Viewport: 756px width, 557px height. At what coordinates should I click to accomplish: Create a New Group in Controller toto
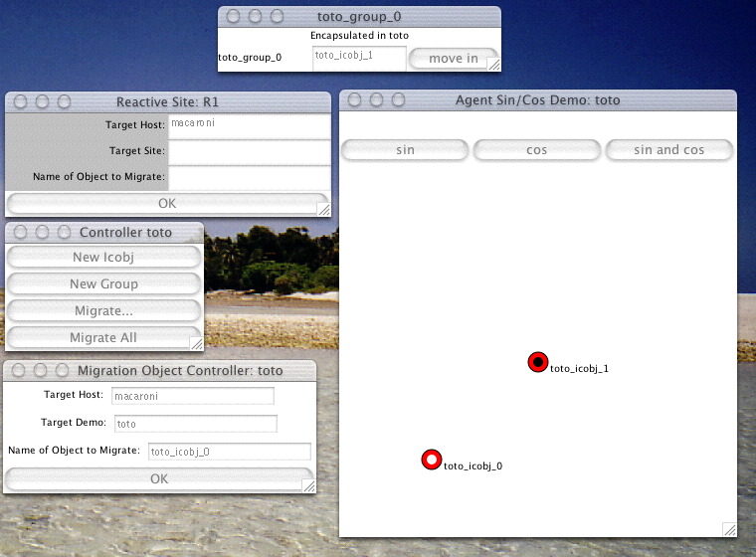[x=103, y=284]
